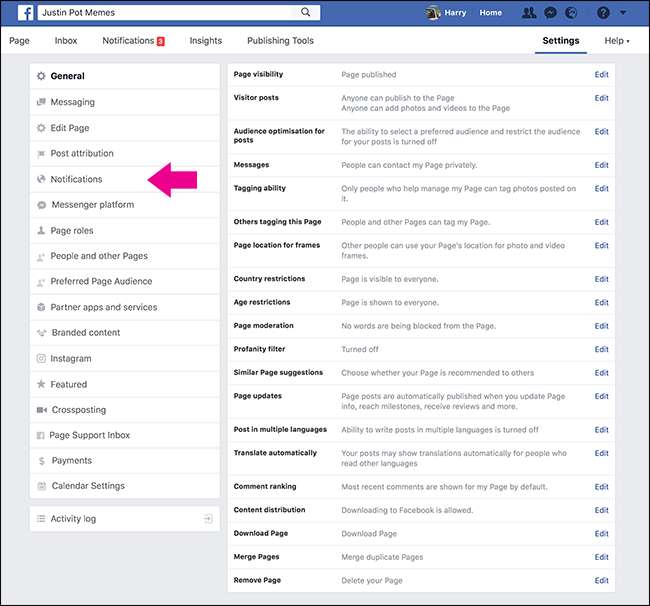This screenshot has width=650, height=606.
Task: Expand the account dropdown arrow in top bar
Action: (x=625, y=14)
